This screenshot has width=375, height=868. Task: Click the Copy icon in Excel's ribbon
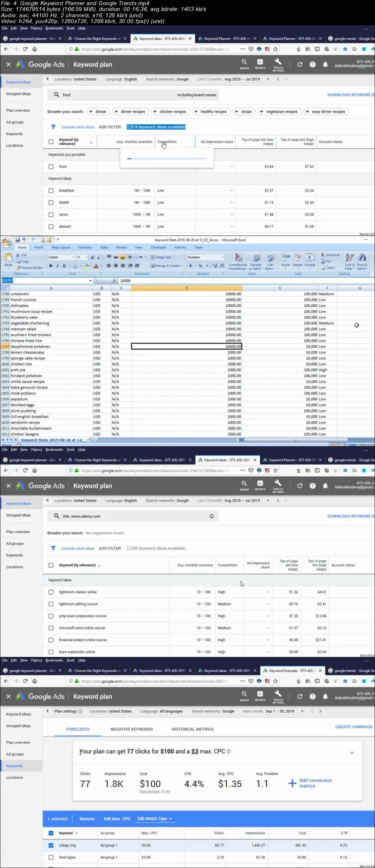pos(18,261)
